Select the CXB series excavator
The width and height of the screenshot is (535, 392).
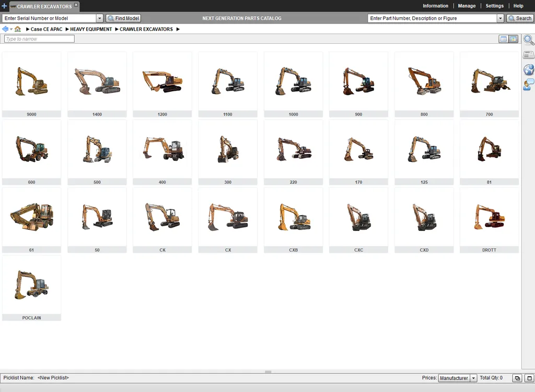click(293, 220)
